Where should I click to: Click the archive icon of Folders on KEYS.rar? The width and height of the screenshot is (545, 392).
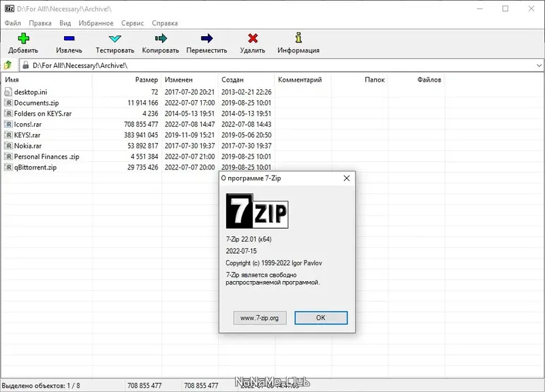pyautogui.click(x=8, y=114)
